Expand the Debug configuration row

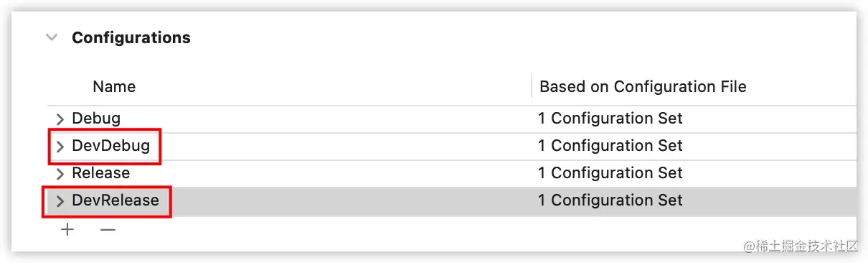(x=60, y=119)
